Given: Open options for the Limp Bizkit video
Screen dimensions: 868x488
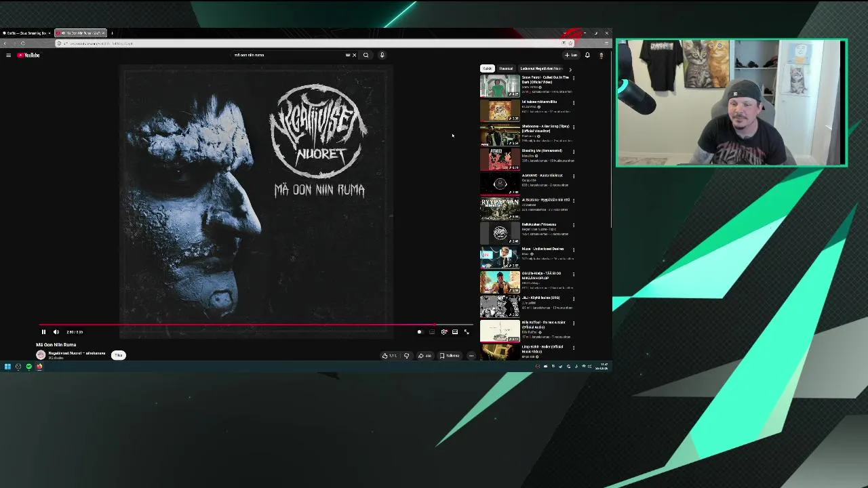Looking at the screenshot, I should 574,348.
